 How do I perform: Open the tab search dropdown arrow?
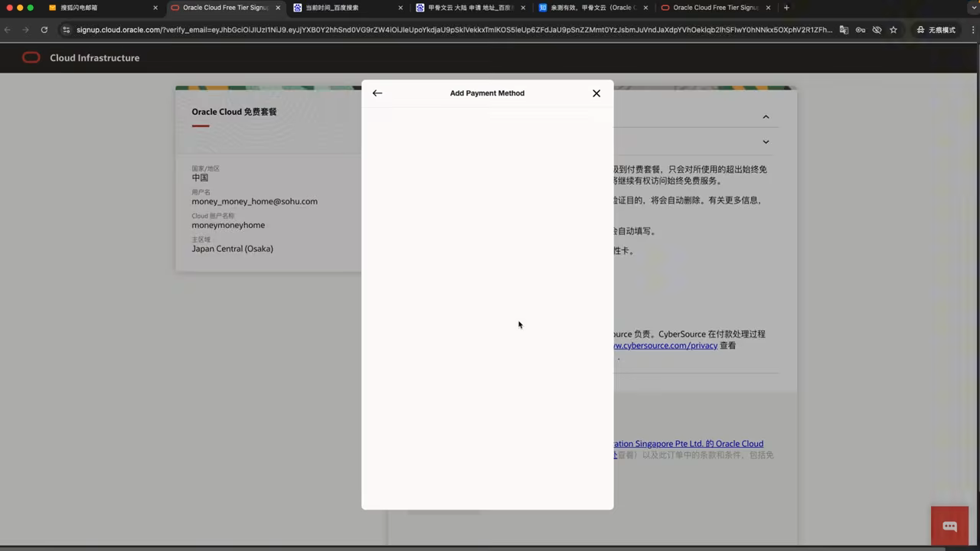coord(974,8)
